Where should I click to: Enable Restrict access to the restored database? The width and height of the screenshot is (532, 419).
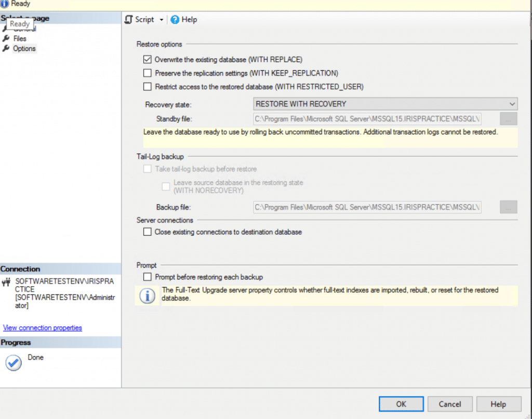point(147,86)
